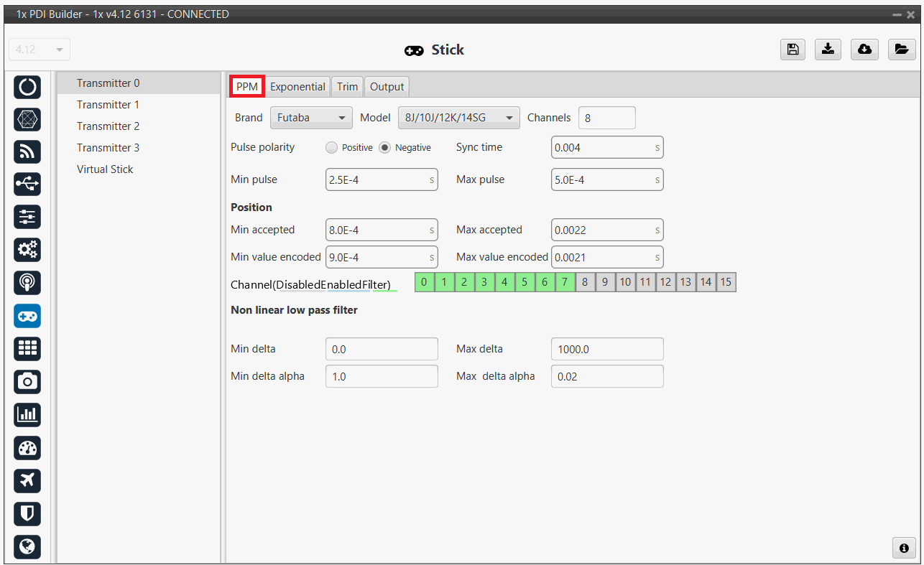Expand the Model dropdown 8J/10J/12K/14SG
This screenshot has width=924, height=565.
(458, 118)
